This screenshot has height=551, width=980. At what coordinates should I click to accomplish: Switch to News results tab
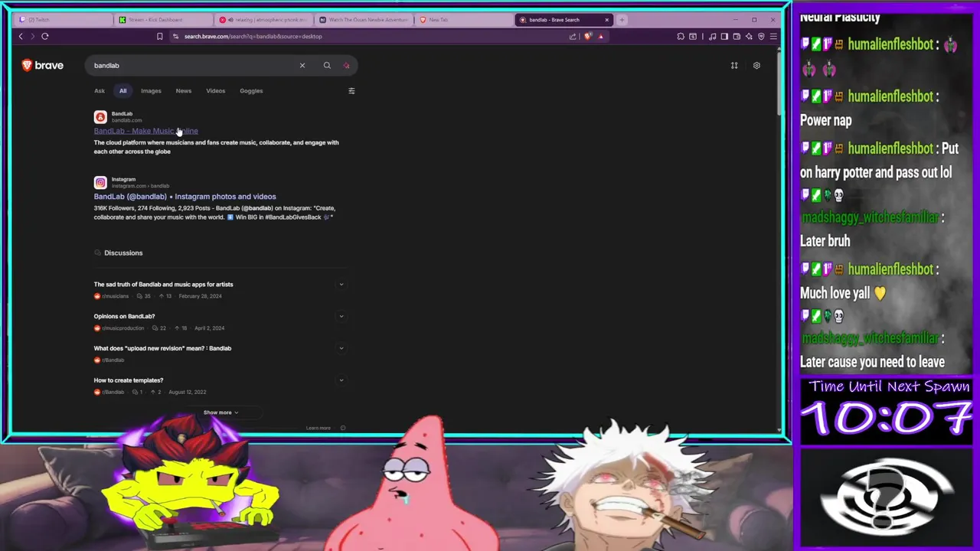pos(184,90)
